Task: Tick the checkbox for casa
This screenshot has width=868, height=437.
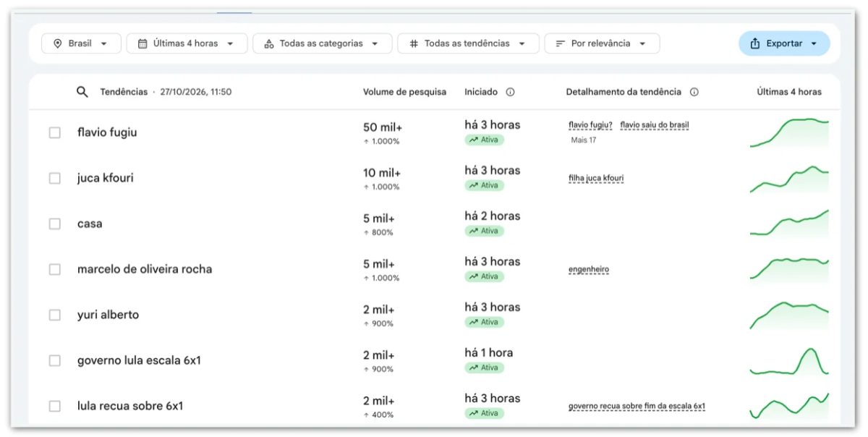Action: 55,224
